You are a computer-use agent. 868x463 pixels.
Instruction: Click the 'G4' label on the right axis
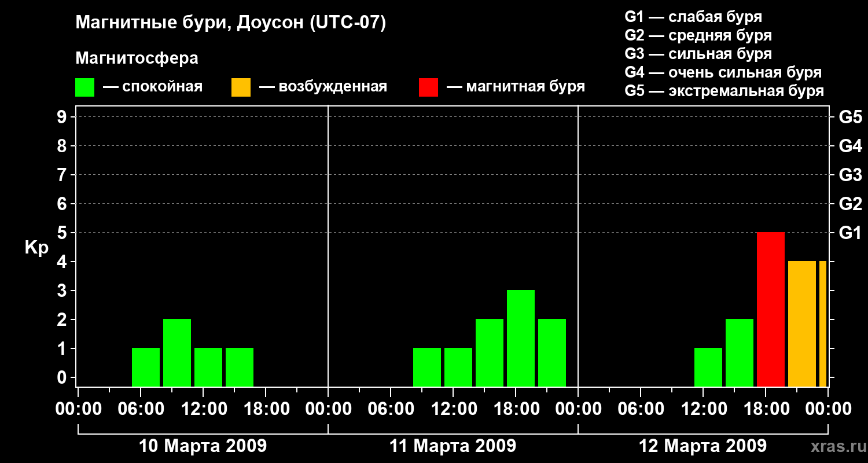pyautogui.click(x=851, y=146)
